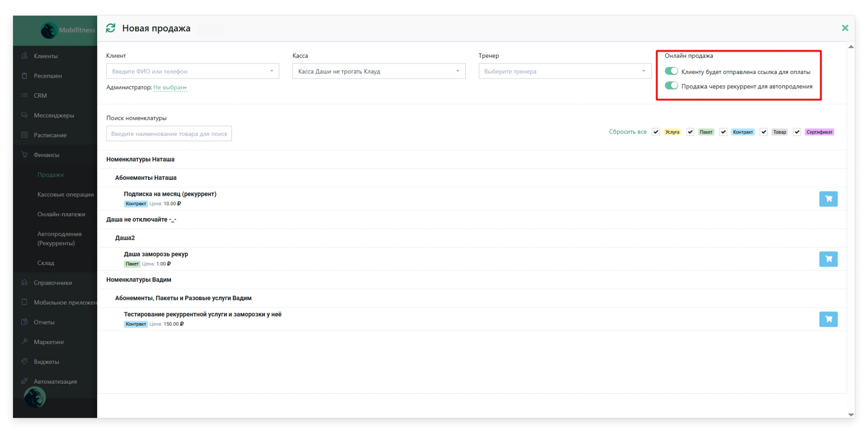Click the blue Контракт filter tag
Screen dimensions: 868x431
tap(743, 132)
